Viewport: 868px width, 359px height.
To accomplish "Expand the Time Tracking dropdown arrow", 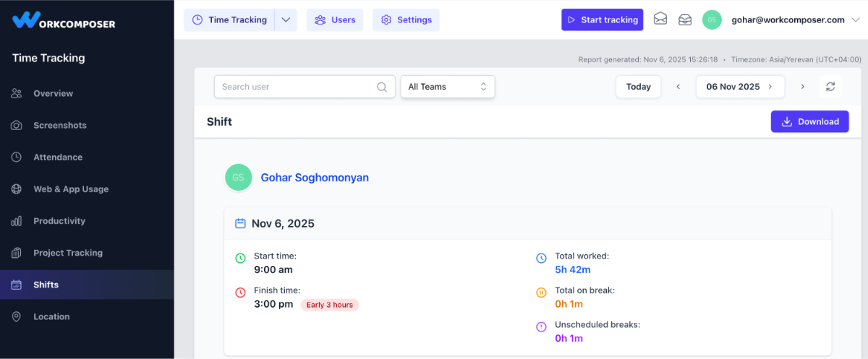I will (x=286, y=20).
